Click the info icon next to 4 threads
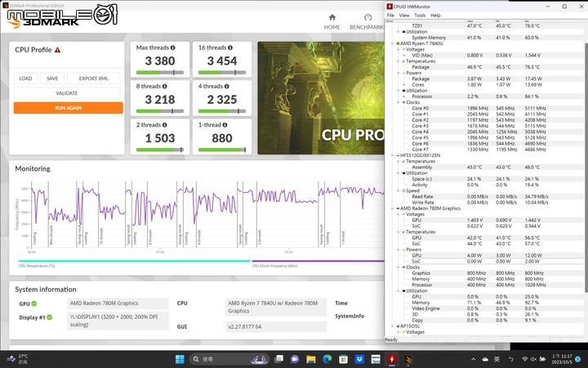The image size is (588, 368). click(x=227, y=87)
